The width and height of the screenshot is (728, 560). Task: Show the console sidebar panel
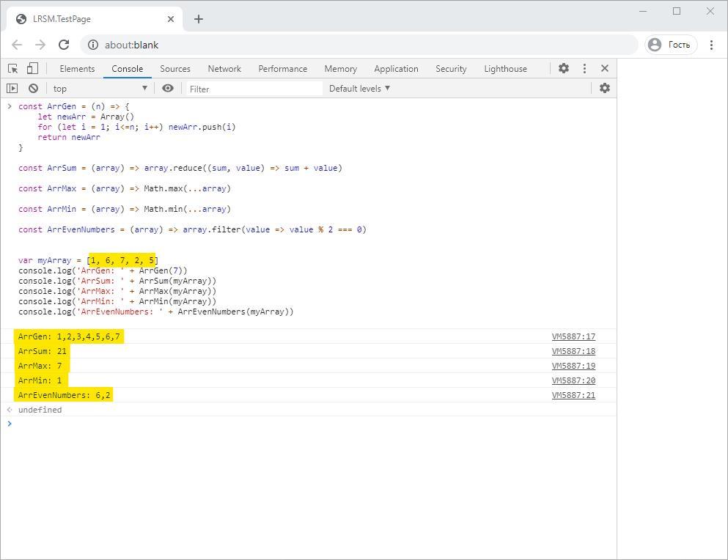pyautogui.click(x=12, y=88)
